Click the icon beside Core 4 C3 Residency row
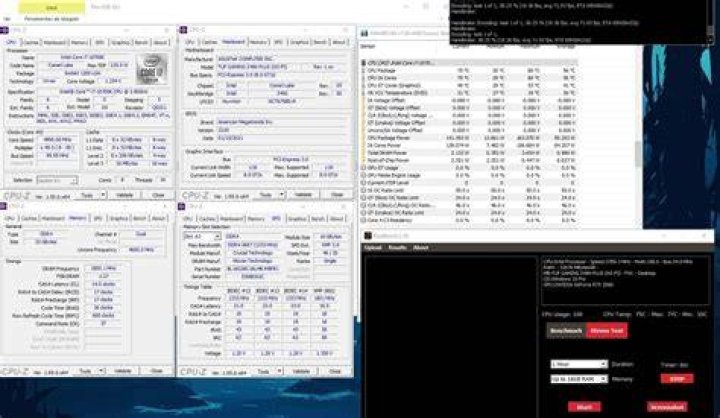720x418 pixels. [364, 220]
